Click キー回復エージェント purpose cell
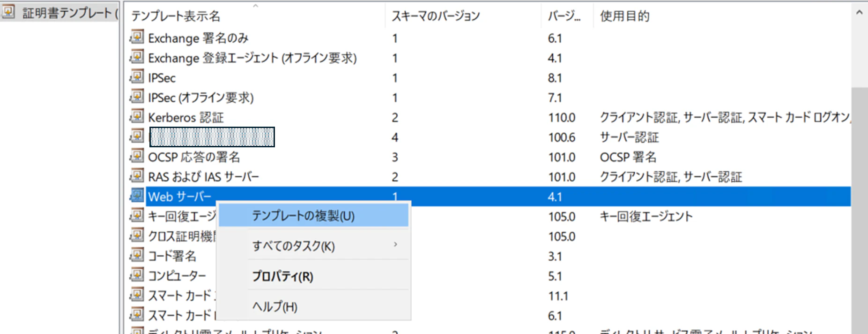 (646, 216)
